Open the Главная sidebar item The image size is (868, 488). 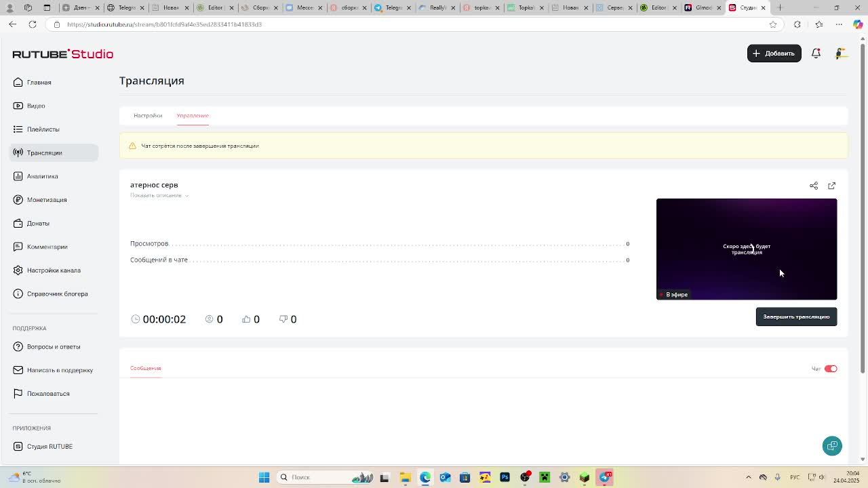coord(54,82)
